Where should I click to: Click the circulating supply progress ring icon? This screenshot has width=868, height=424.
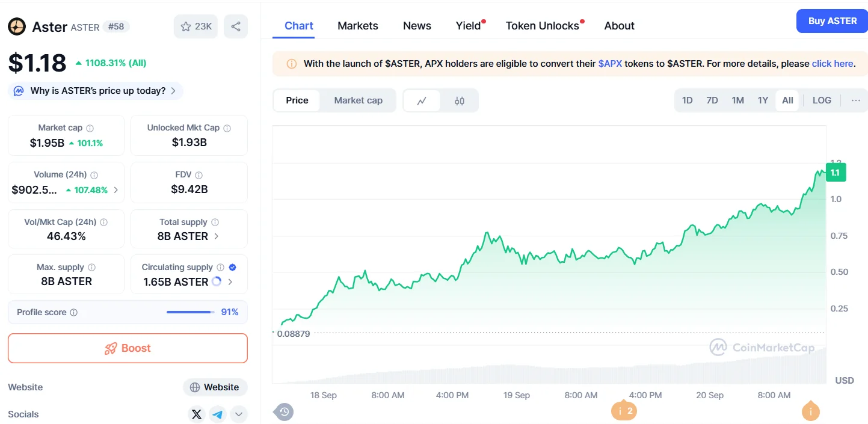pos(217,281)
